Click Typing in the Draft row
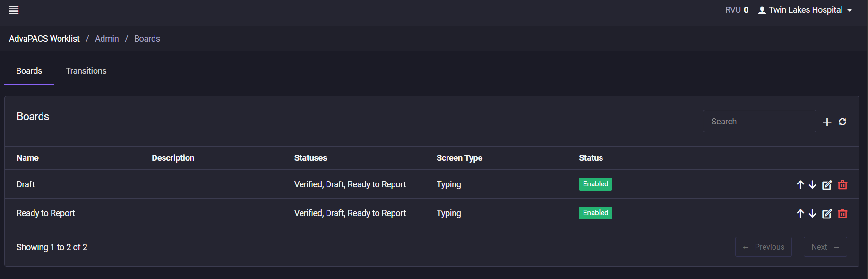Image resolution: width=868 pixels, height=279 pixels. (449, 184)
